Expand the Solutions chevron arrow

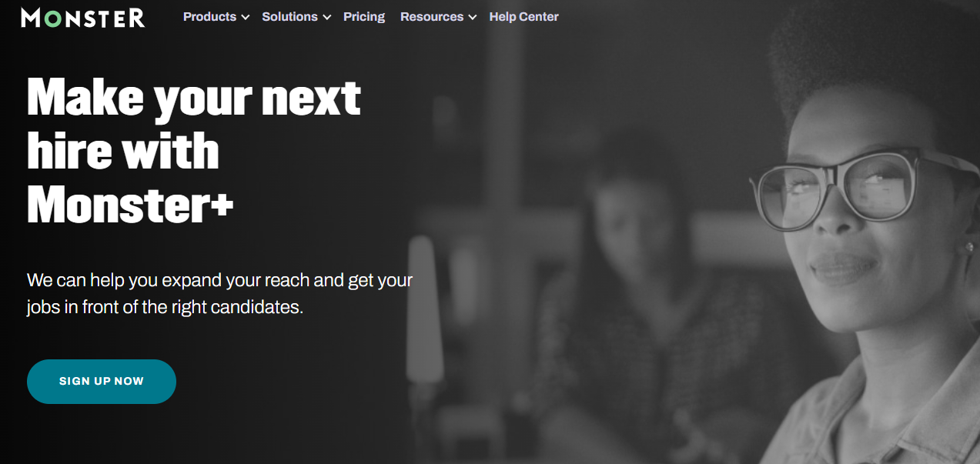[326, 17]
